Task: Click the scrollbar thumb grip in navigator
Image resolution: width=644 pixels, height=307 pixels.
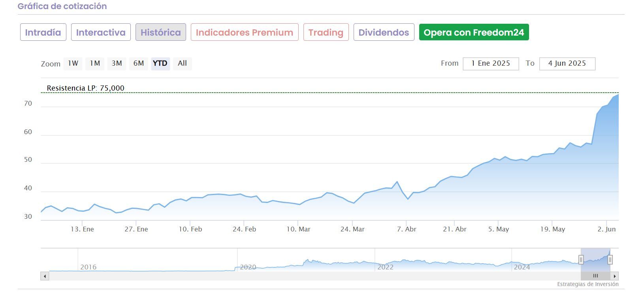Action: pyautogui.click(x=595, y=276)
